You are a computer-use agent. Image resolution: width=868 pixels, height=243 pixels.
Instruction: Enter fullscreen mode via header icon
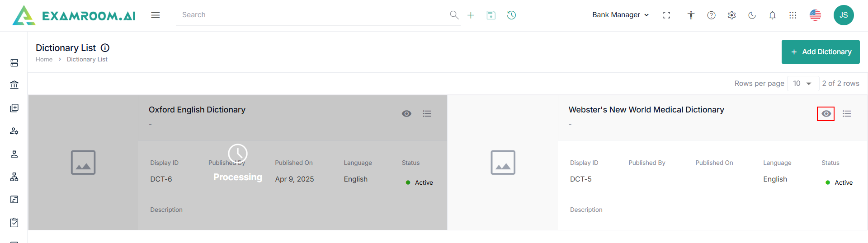(x=666, y=15)
